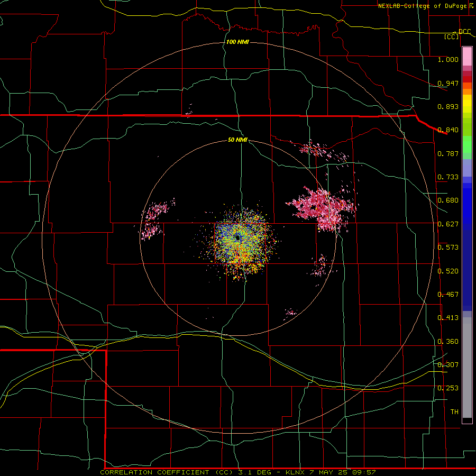Click the 0.253 color scale label
This screenshot has width=476, height=476.
[x=448, y=388]
